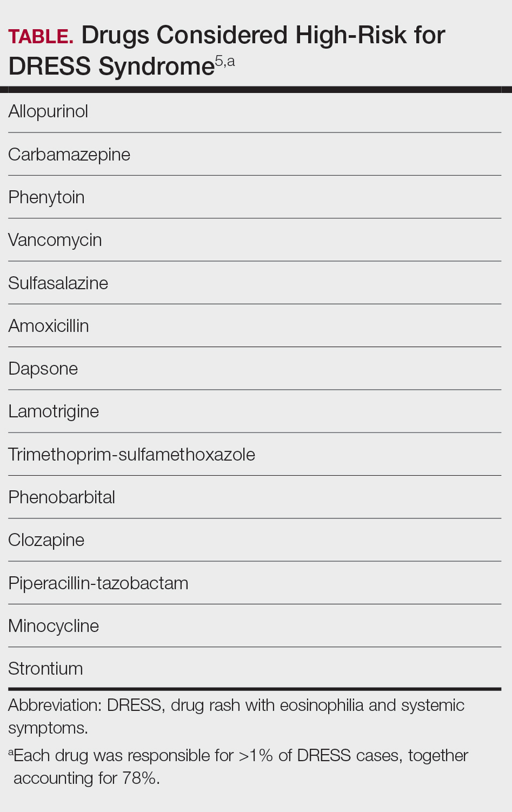Viewport: 512px width, 812px height.
Task: Click the "accounting for 78%" footnote line
Action: [87, 778]
